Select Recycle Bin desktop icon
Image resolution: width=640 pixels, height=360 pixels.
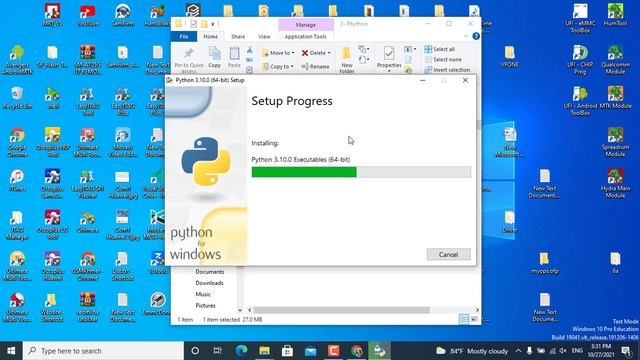click(17, 98)
